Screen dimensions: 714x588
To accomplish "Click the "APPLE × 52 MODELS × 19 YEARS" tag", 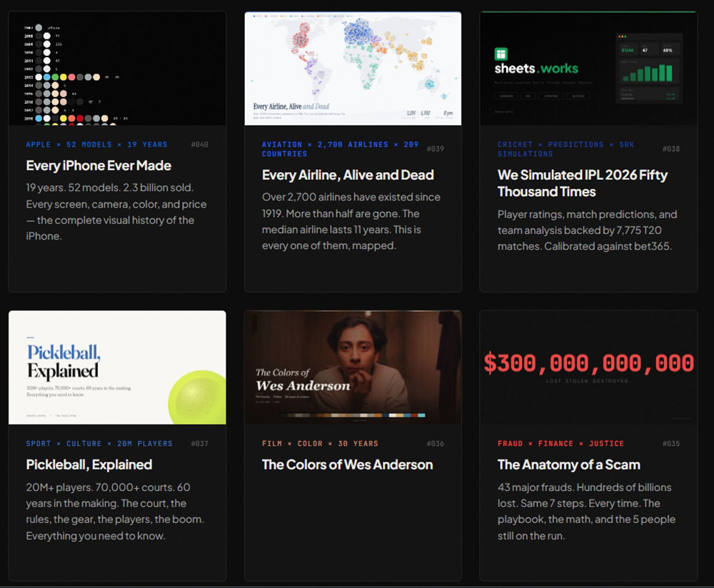I will pyautogui.click(x=96, y=144).
